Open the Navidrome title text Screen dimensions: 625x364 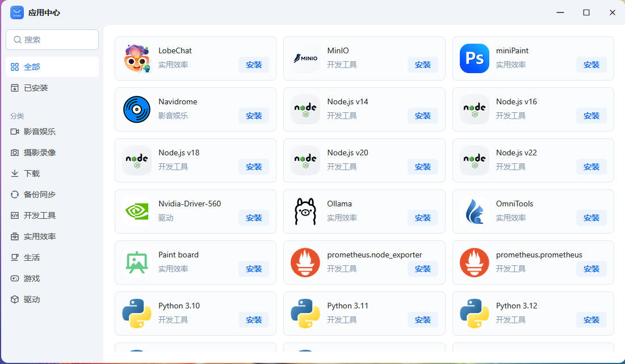click(178, 101)
